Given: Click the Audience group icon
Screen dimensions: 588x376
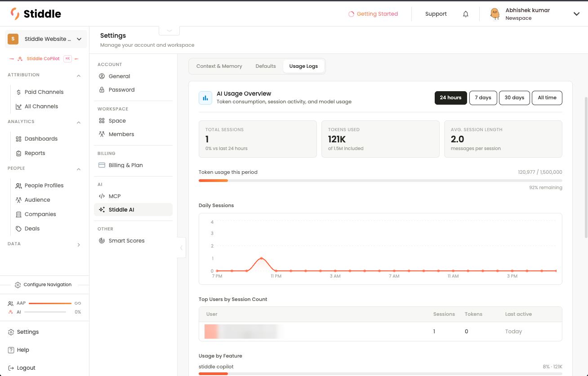Looking at the screenshot, I should pyautogui.click(x=18, y=200).
